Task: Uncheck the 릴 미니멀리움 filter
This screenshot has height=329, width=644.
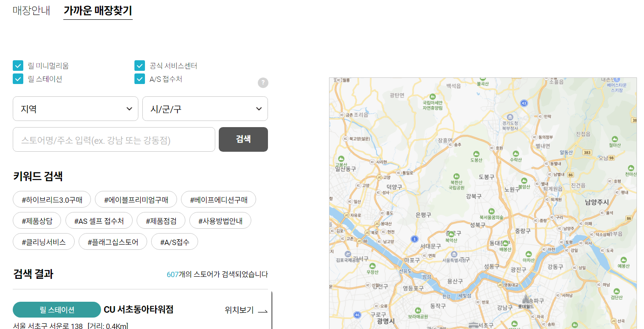Action: [x=18, y=66]
